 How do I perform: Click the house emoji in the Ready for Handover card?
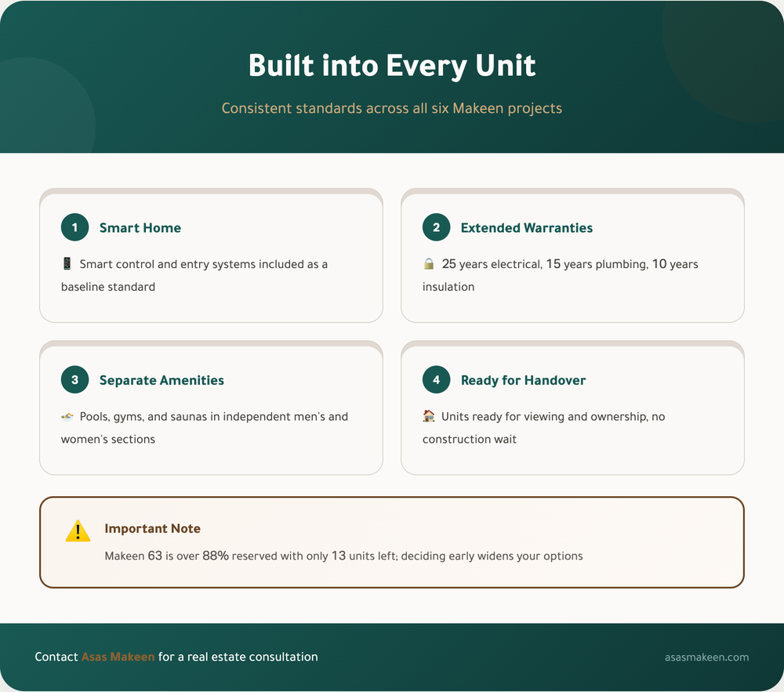(429, 415)
